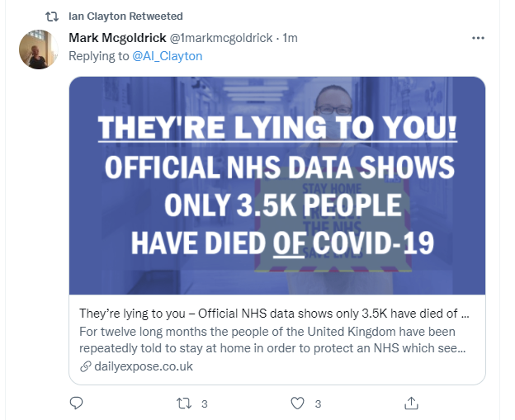Viewport: 515px width, 420px height.
Task: Click the retweeted indicator icon above the tweet
Action: tap(51, 17)
